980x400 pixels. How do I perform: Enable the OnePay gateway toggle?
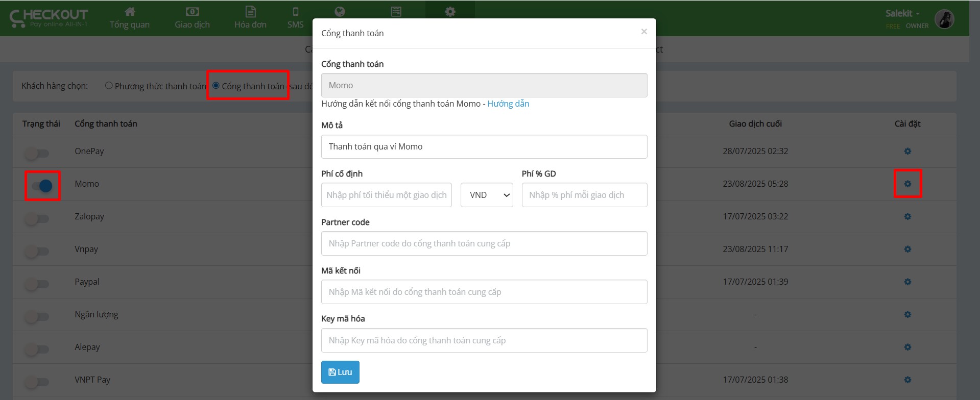37,153
